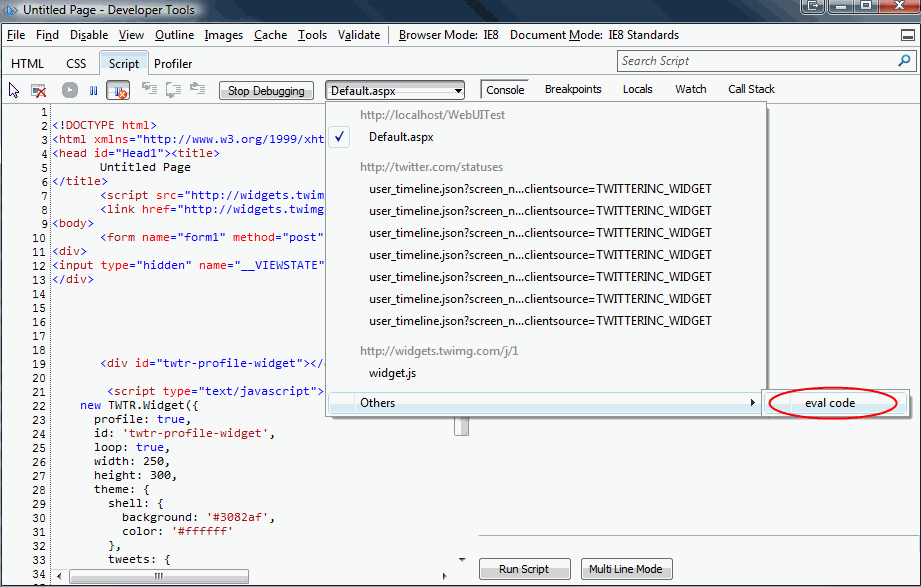Viewport: 921px width, 587px height.
Task: Choose widget.js from the script list
Action: click(392, 373)
